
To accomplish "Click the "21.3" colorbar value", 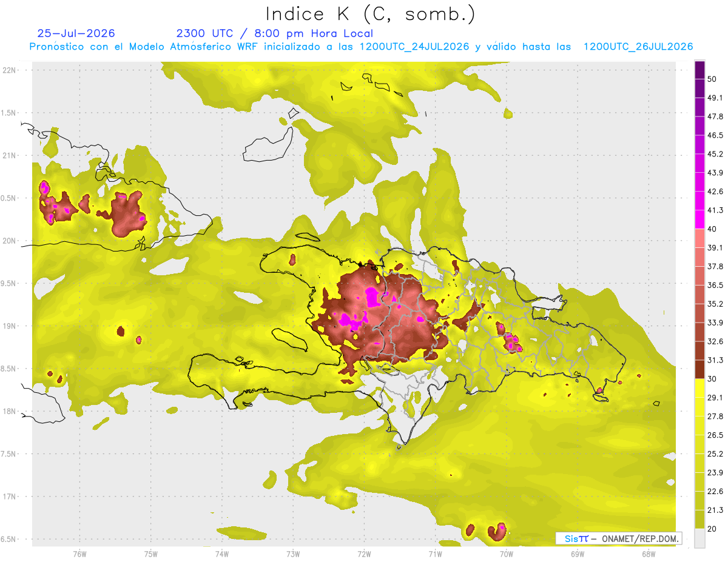I will coord(715,510).
